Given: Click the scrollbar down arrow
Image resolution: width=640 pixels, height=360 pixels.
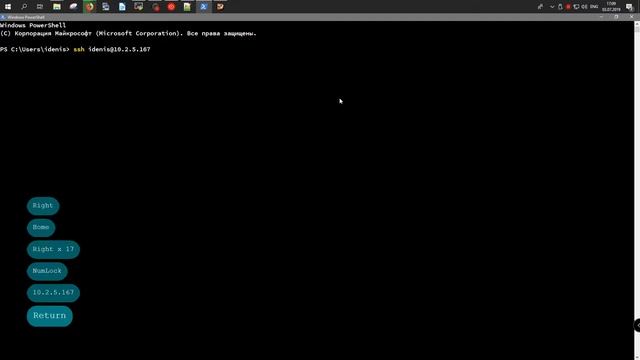Looking at the screenshot, I should [637, 357].
